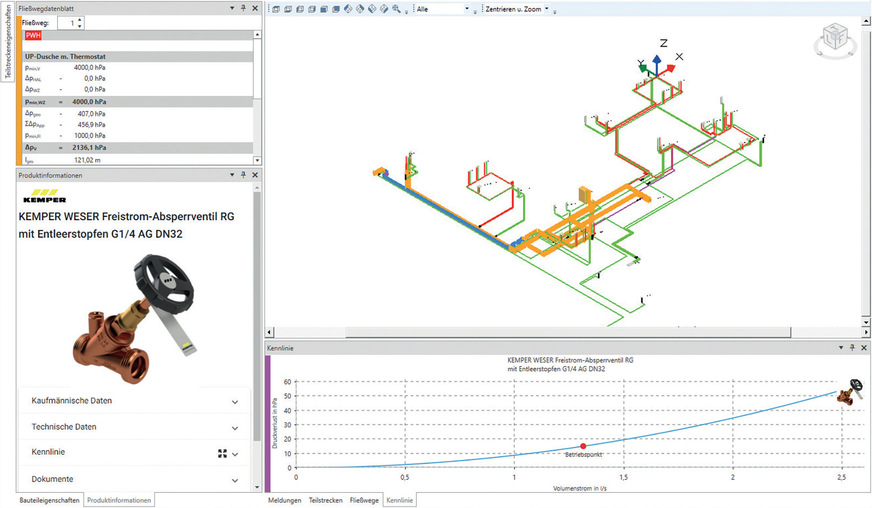This screenshot has width=872, height=508.
Task: Expand the Kaufmännische Daten section
Action: 235,401
